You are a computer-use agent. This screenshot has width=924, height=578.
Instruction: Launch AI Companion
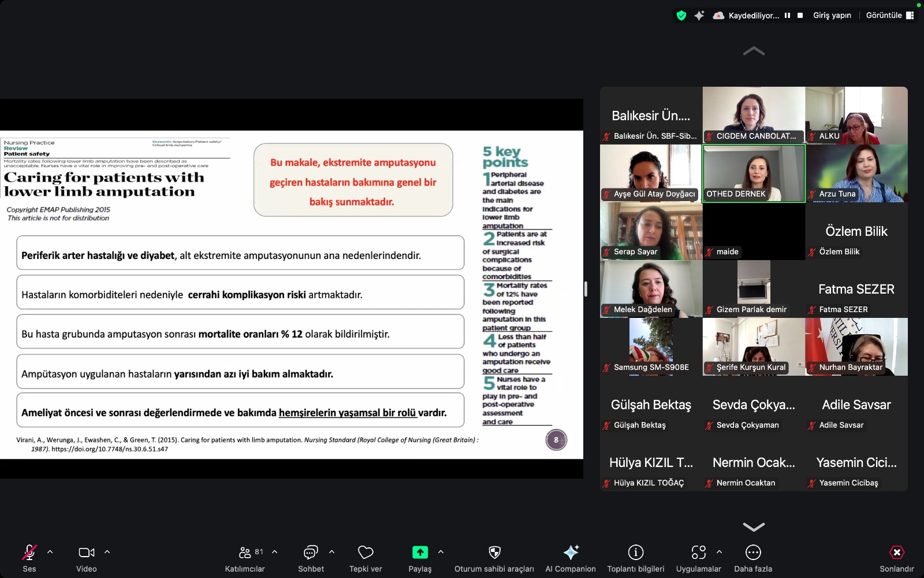coord(571,558)
